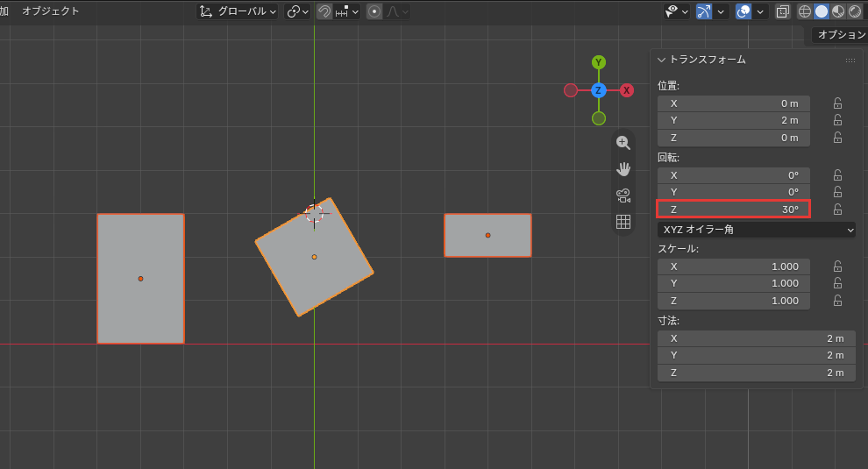868x469 pixels.
Task: Toggle lock for location X
Action: tap(837, 103)
